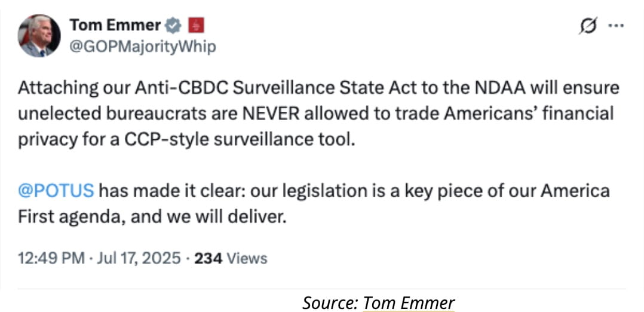Click the 12:49 PM timestamp

coord(51,258)
